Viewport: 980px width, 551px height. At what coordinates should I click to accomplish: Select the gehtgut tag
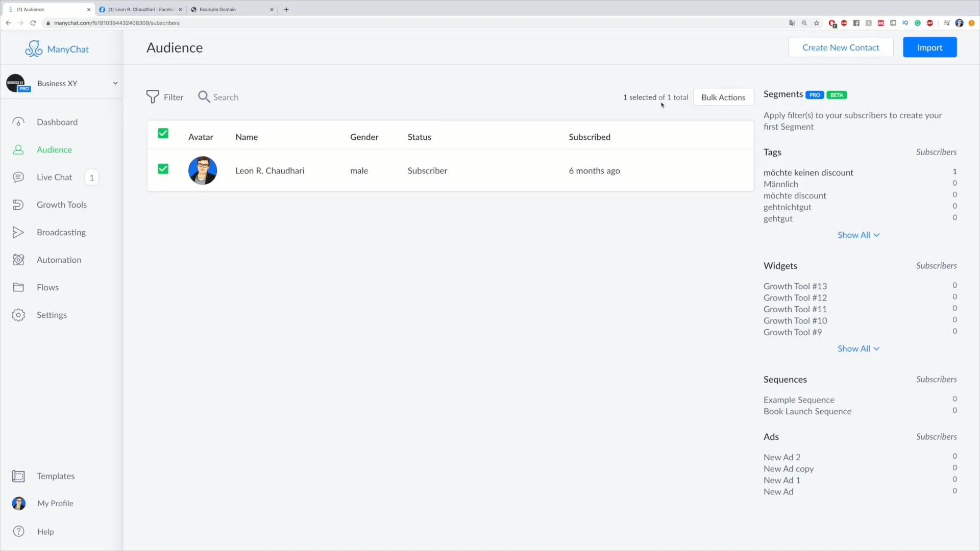778,218
